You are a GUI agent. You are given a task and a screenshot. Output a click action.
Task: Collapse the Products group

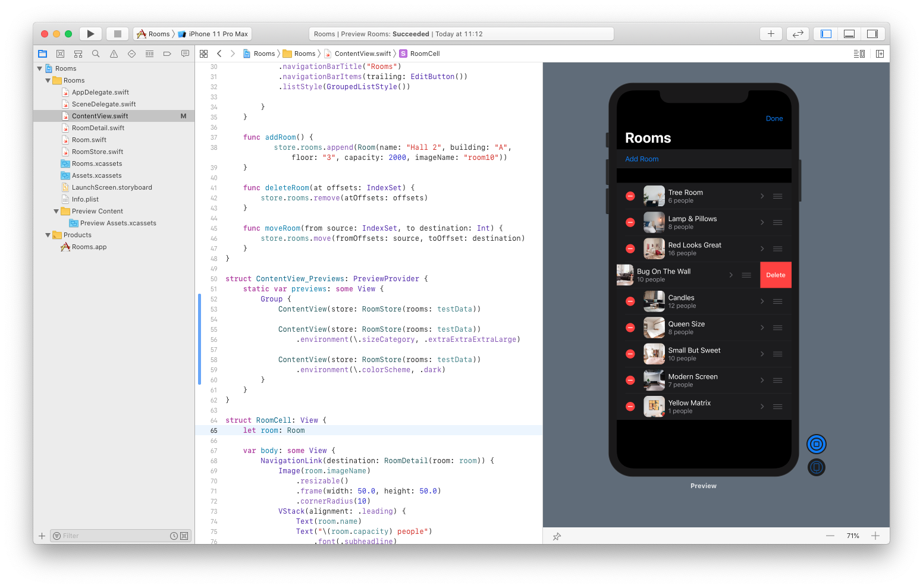(48, 235)
